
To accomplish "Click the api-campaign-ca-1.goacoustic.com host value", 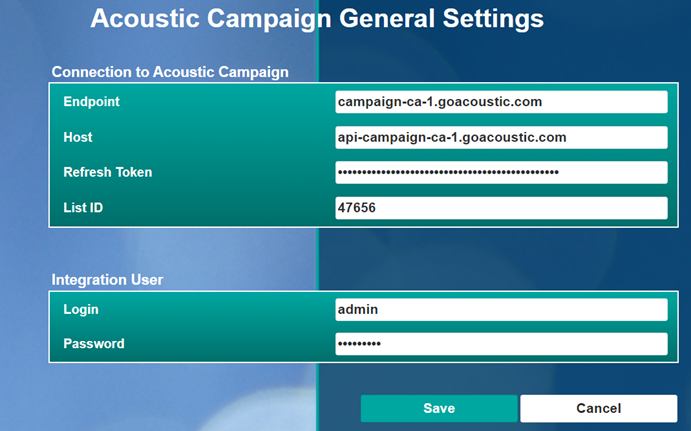I will coord(452,137).
